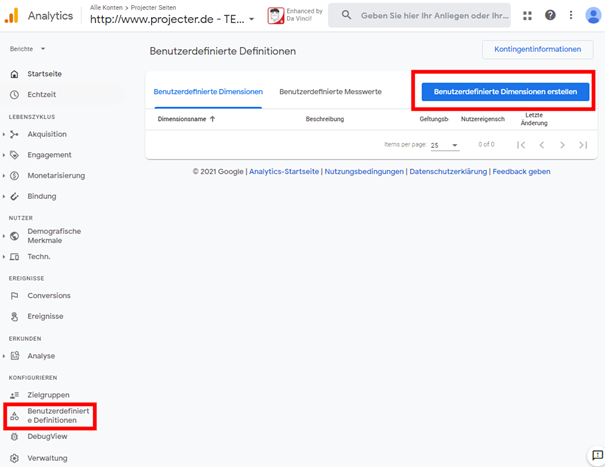The height and width of the screenshot is (467, 605).
Task: Click the Alle Konten breadcrumb
Action: tap(106, 7)
